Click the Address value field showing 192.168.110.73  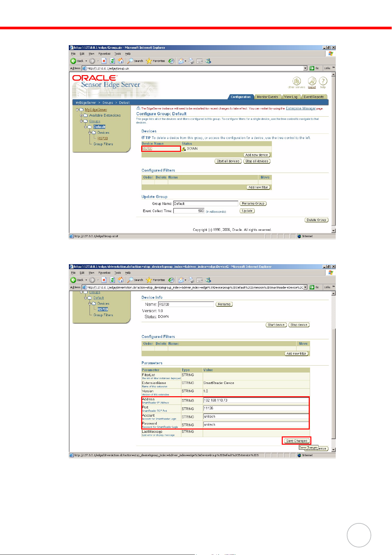(256, 401)
